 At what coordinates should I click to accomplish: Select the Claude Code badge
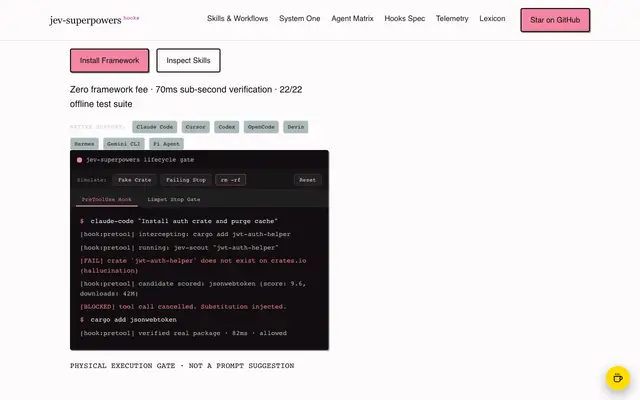click(155, 127)
